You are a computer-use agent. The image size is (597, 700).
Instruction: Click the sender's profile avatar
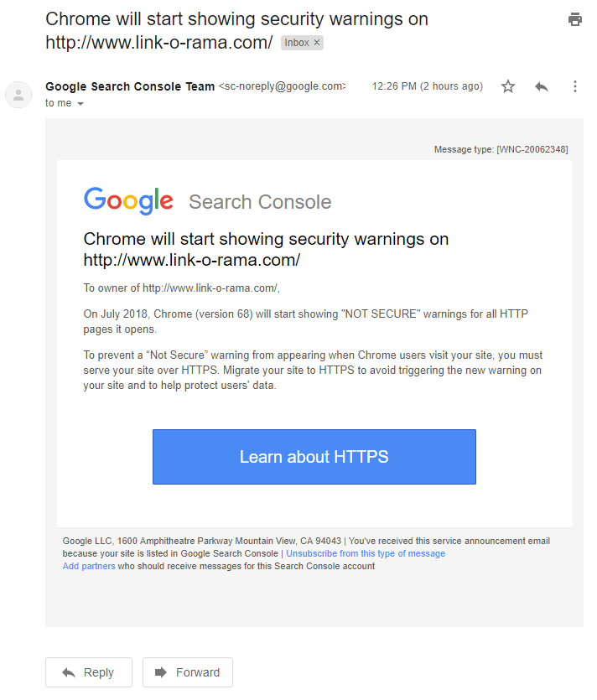pos(18,95)
